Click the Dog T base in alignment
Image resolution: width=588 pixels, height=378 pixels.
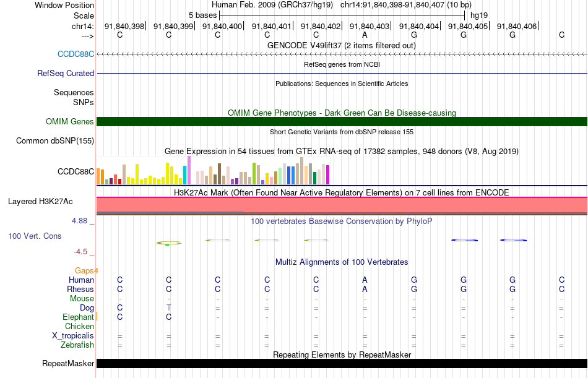coord(169,308)
